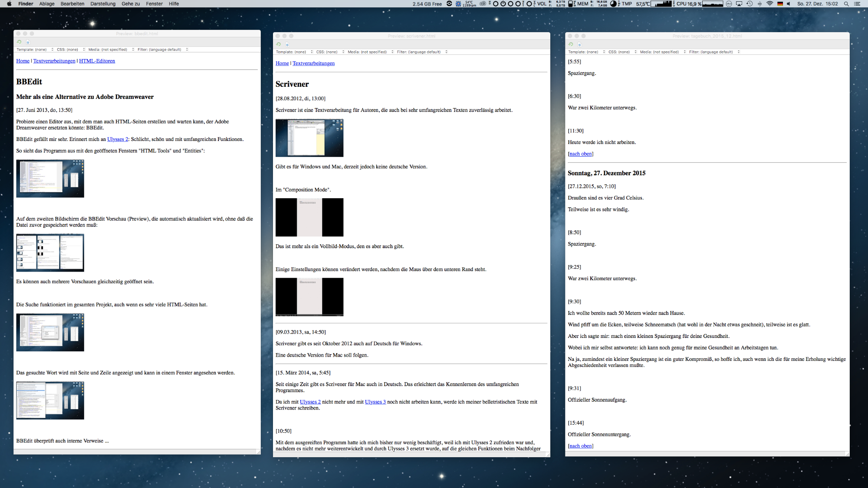
Task: Click the document icon in scrivener.html preview
Action: click(x=287, y=44)
